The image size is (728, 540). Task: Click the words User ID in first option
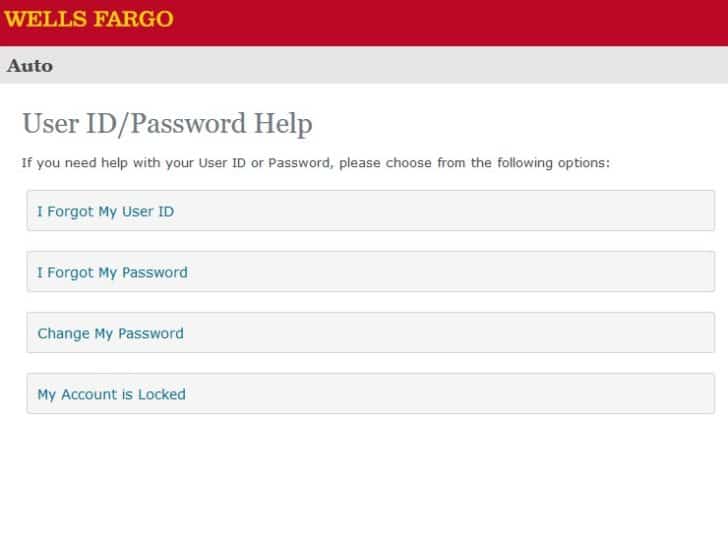click(x=148, y=212)
